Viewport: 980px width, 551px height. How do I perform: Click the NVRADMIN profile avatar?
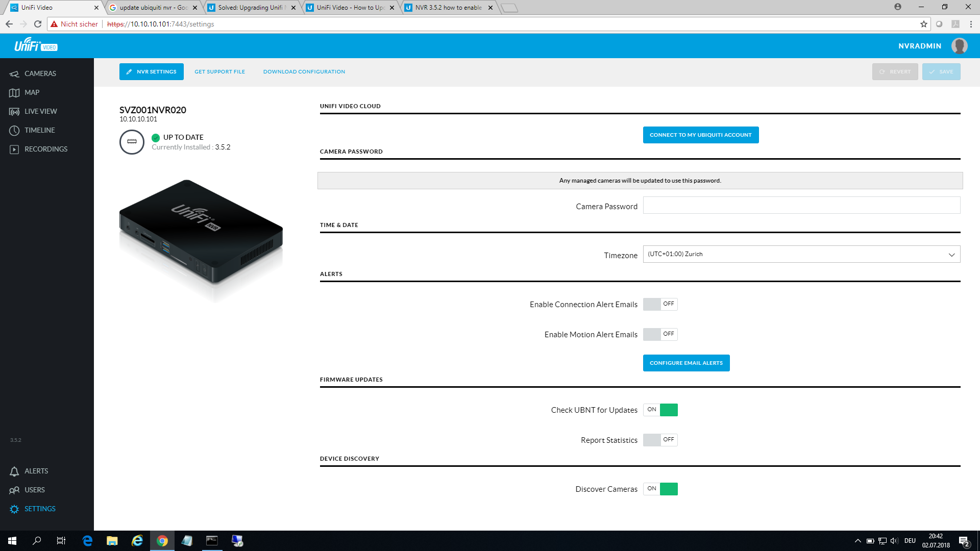(x=959, y=46)
